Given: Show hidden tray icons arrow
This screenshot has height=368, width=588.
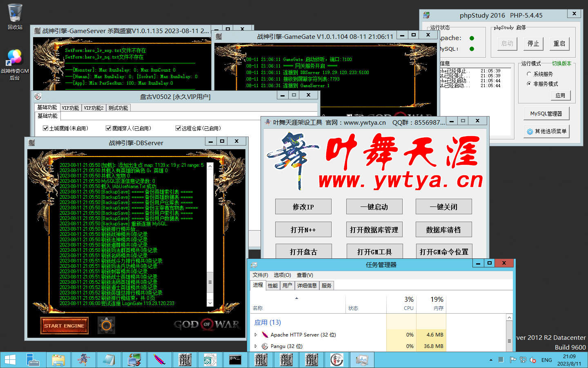Looking at the screenshot, I should [x=491, y=360].
